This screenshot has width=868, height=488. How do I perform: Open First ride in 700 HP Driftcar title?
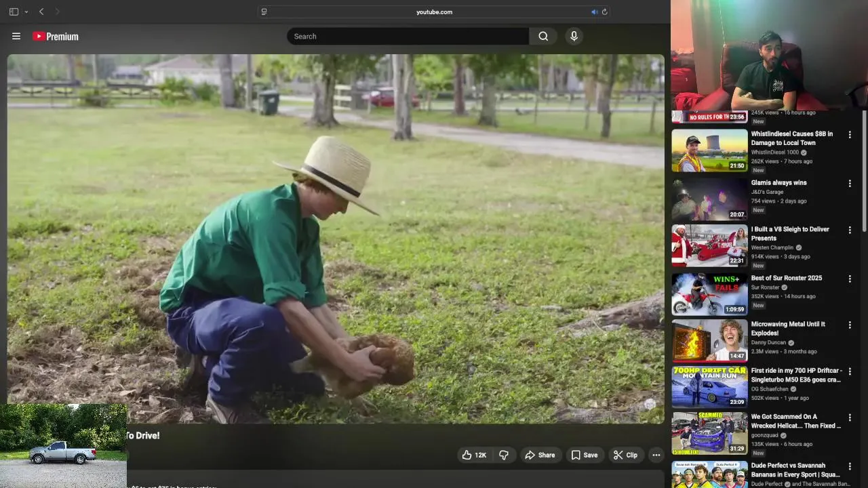[796, 375]
